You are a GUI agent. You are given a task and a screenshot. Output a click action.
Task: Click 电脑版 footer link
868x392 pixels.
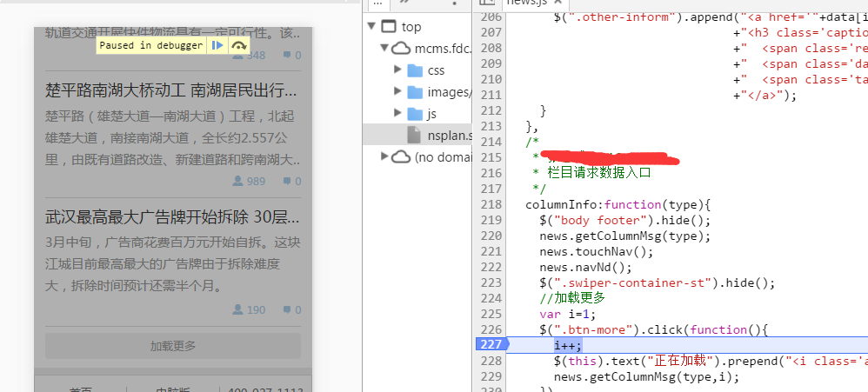pyautogui.click(x=173, y=389)
